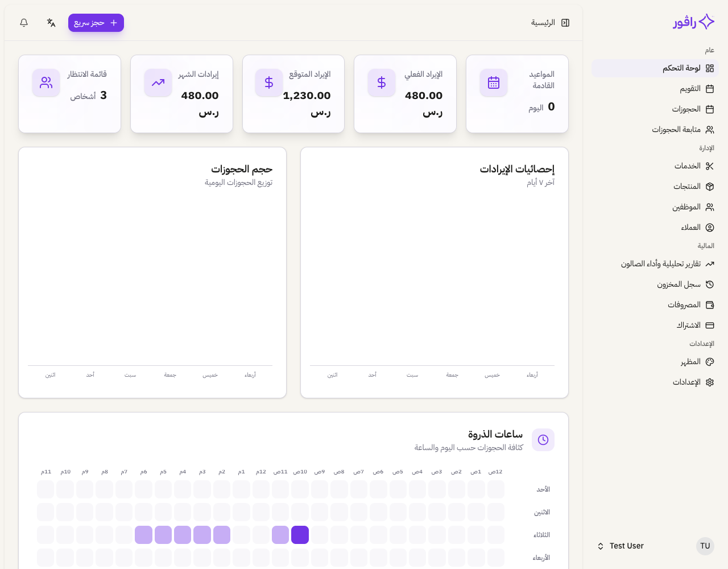This screenshot has width=728, height=569.
Task: Click the راڤور star logo
Action: pyautogui.click(x=706, y=22)
